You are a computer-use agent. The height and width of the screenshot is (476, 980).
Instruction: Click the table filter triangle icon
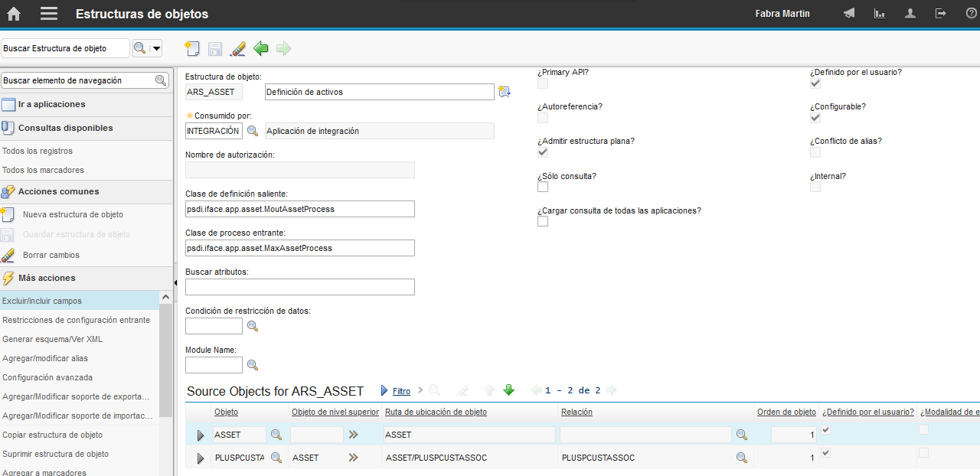pyautogui.click(x=385, y=390)
